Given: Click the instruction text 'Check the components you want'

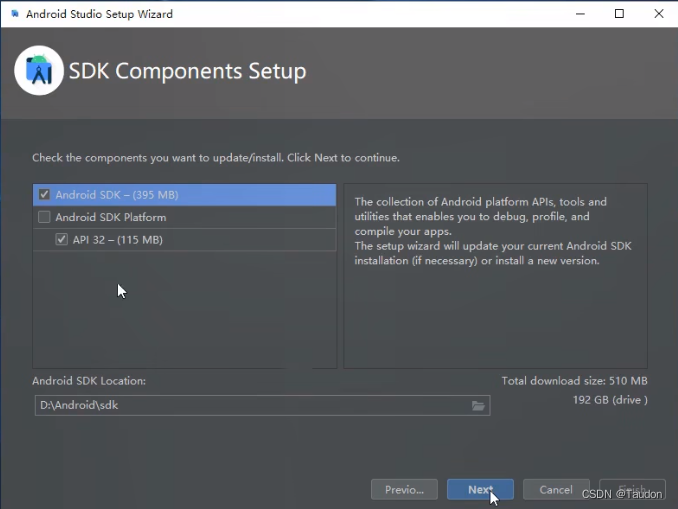Looking at the screenshot, I should pos(216,158).
